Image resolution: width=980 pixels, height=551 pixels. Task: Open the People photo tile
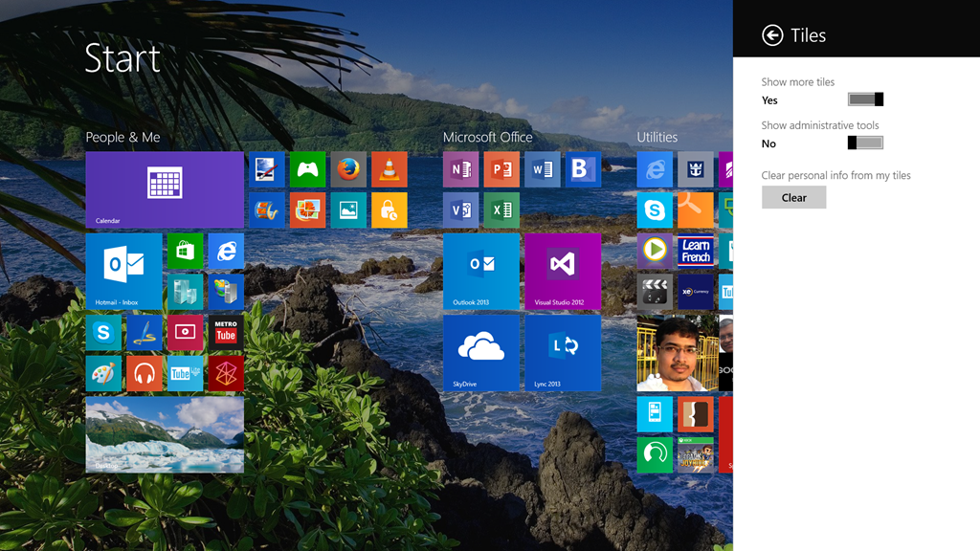pyautogui.click(x=678, y=353)
